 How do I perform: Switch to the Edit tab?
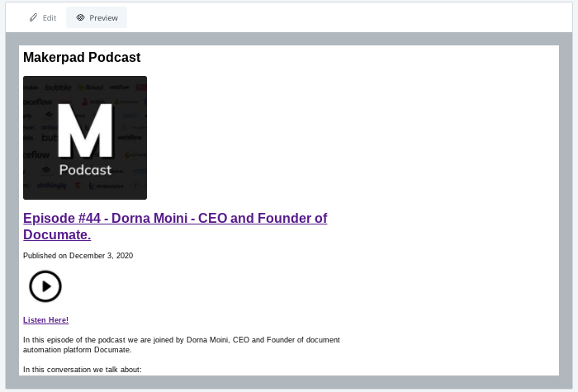(43, 17)
